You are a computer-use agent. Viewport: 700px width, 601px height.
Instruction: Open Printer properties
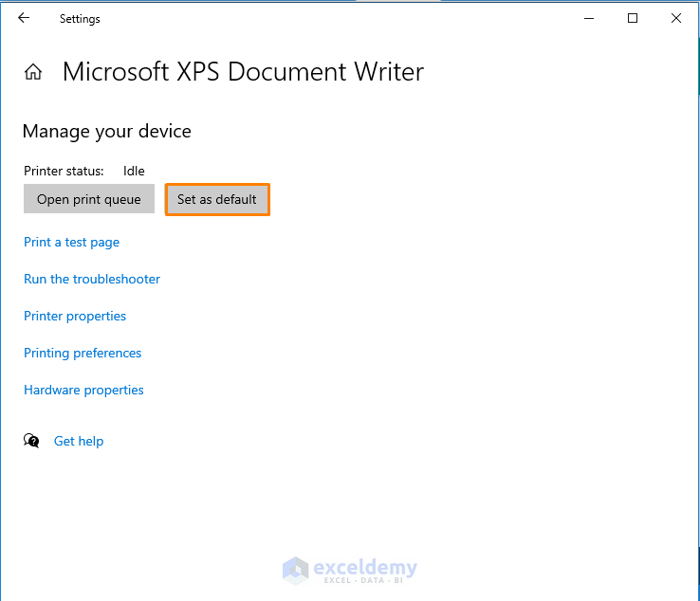[75, 316]
